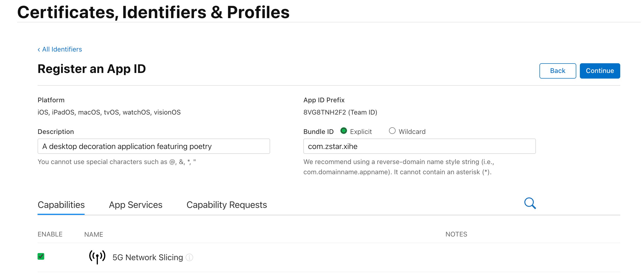Viewport: 644px width, 275px height.
Task: Click the info icon beside 5G Network Slicing
Action: point(189,257)
